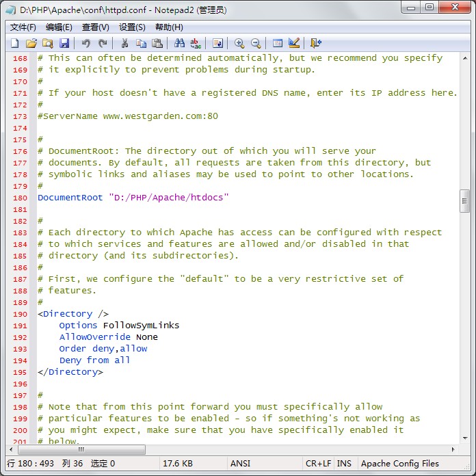Click the horizontal scrollbar right arrow
This screenshot has width=476, height=476.
pos(453,449)
